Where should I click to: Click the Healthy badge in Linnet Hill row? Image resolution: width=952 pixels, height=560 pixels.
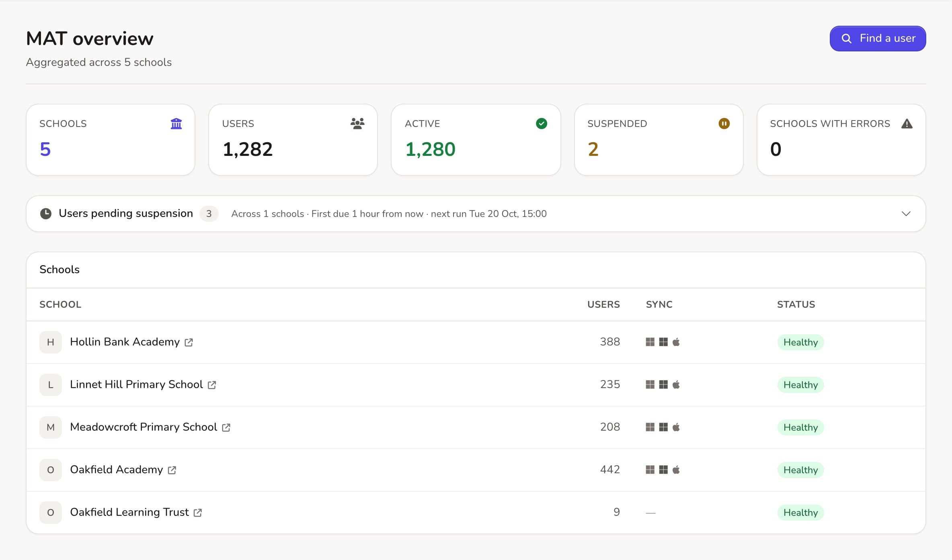point(800,385)
